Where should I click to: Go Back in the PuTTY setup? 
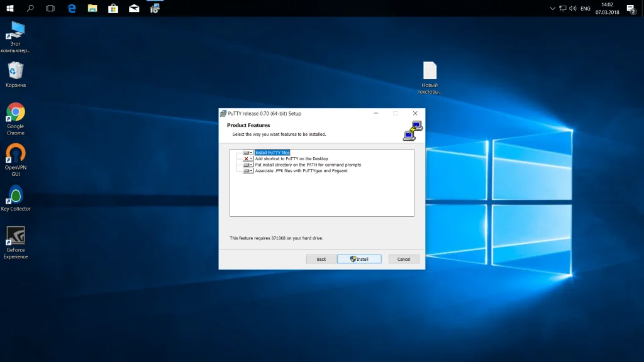(x=321, y=259)
